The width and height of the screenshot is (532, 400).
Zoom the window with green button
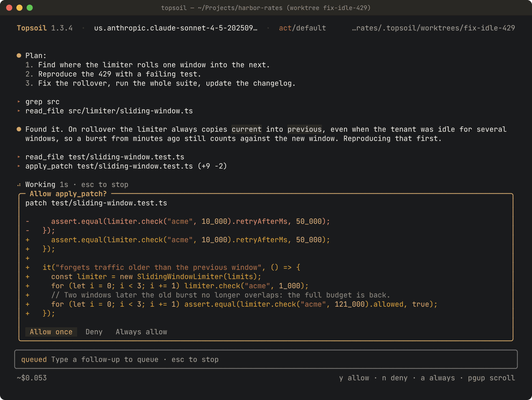(30, 8)
